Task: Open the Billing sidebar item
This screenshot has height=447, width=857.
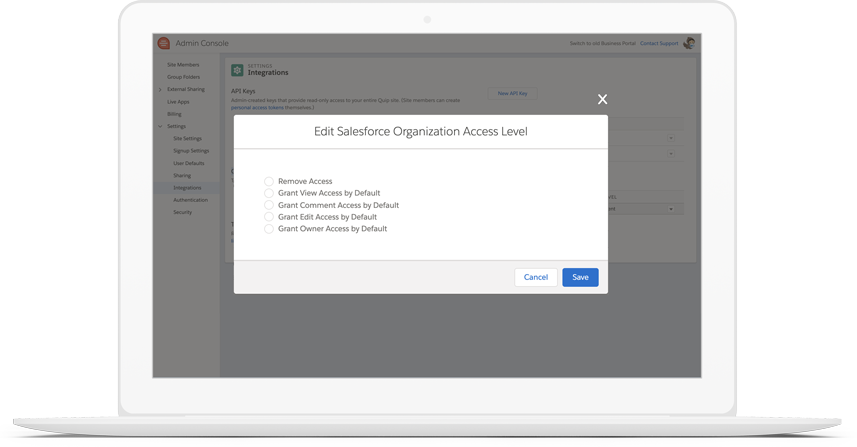Action: (174, 114)
